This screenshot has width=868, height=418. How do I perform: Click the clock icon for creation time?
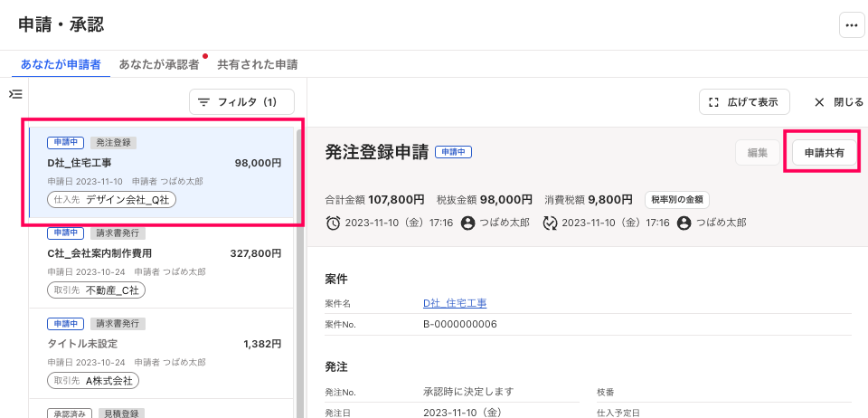(x=334, y=223)
